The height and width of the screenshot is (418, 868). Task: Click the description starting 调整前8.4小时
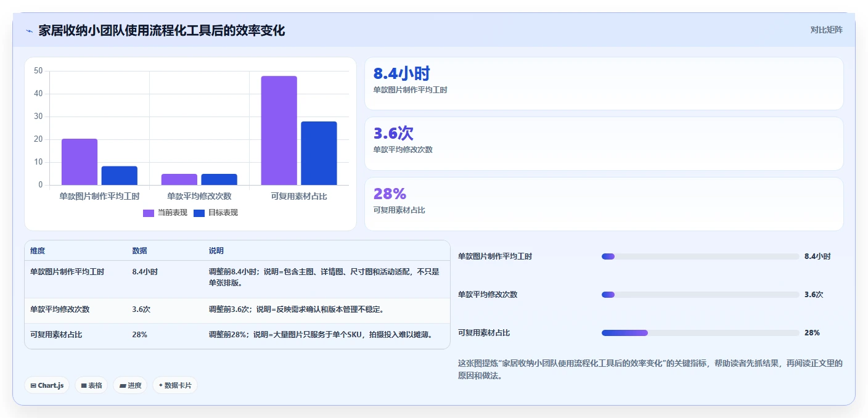tap(324, 277)
